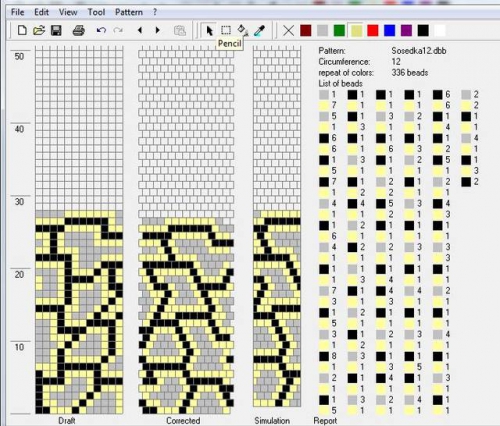Screen dimensions: 500x426
Task: Pick the purple color swatch
Action: pyautogui.click(x=406, y=30)
